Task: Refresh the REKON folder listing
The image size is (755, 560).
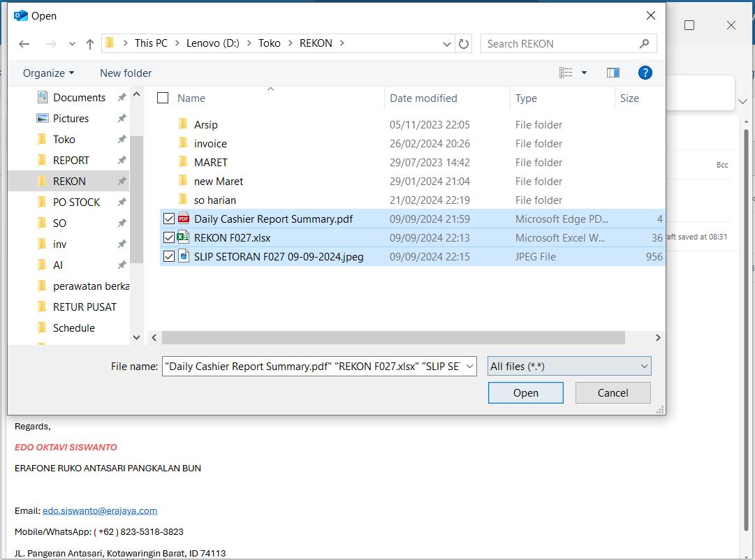Action: pos(464,44)
